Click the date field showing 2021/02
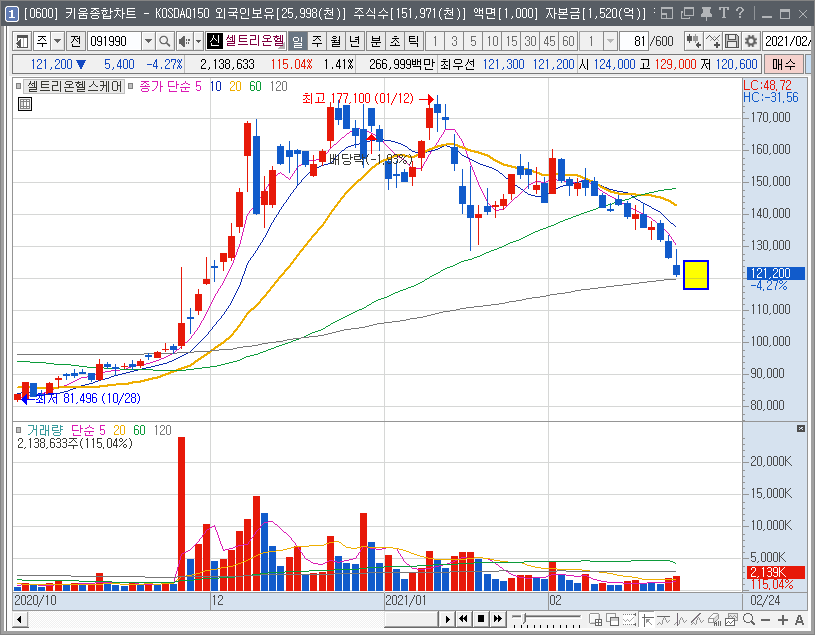815x635 pixels. (x=787, y=41)
